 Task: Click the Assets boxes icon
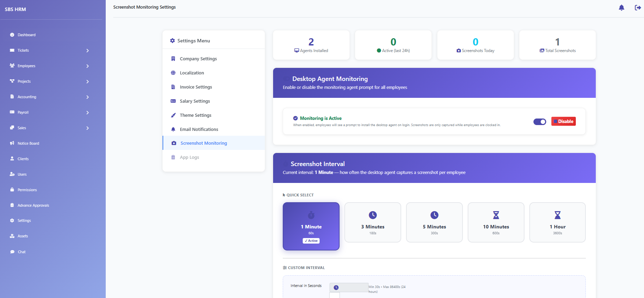pos(12,236)
